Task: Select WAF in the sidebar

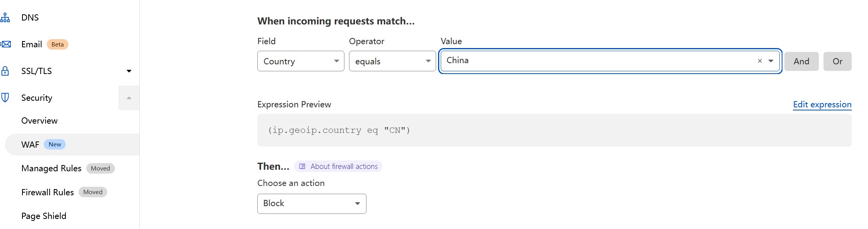Action: 31,145
